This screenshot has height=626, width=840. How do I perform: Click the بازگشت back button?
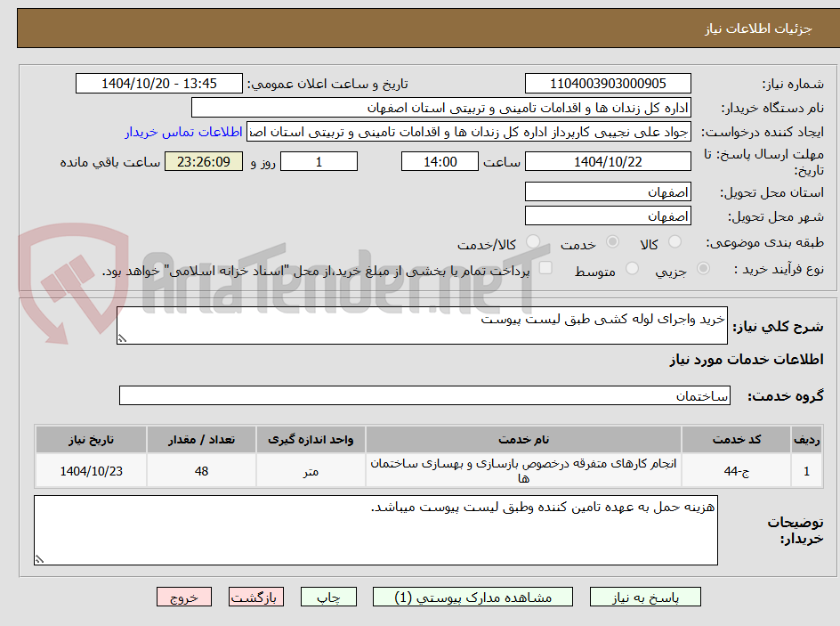[256, 597]
